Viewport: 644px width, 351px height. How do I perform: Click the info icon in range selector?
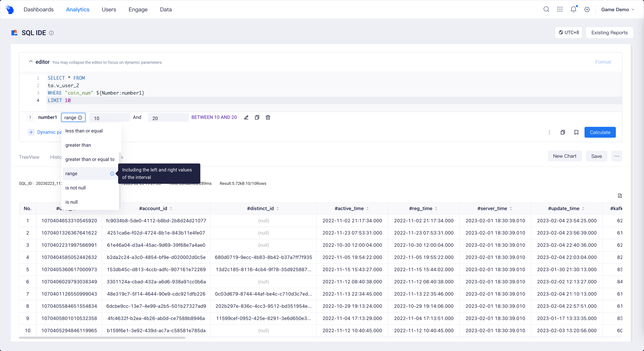coord(80,118)
